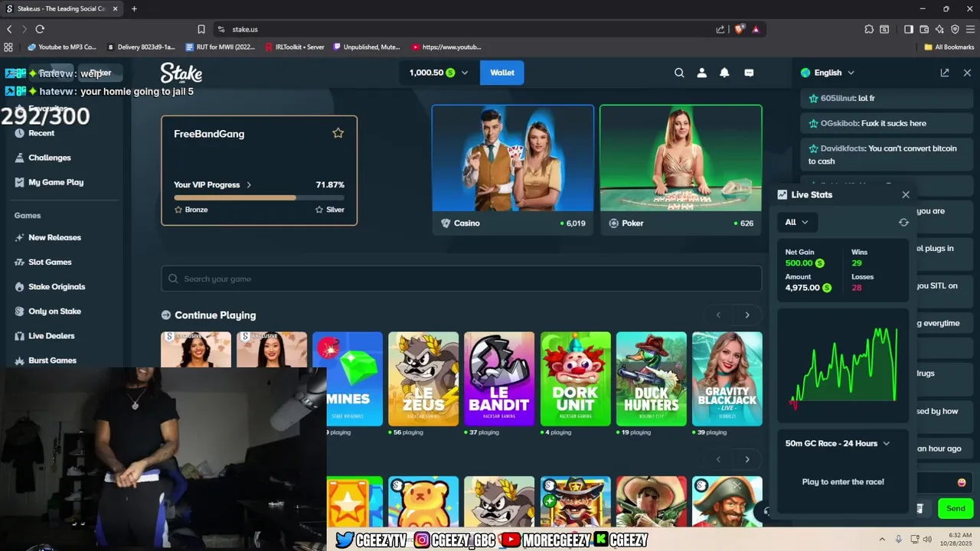Viewport: 980px width, 551px height.
Task: Click the Search your game field
Action: coord(461,279)
